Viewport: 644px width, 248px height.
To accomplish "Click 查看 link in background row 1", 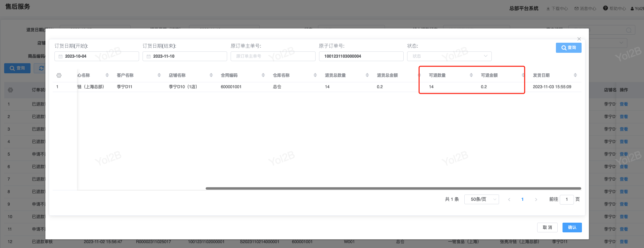I will (x=624, y=104).
